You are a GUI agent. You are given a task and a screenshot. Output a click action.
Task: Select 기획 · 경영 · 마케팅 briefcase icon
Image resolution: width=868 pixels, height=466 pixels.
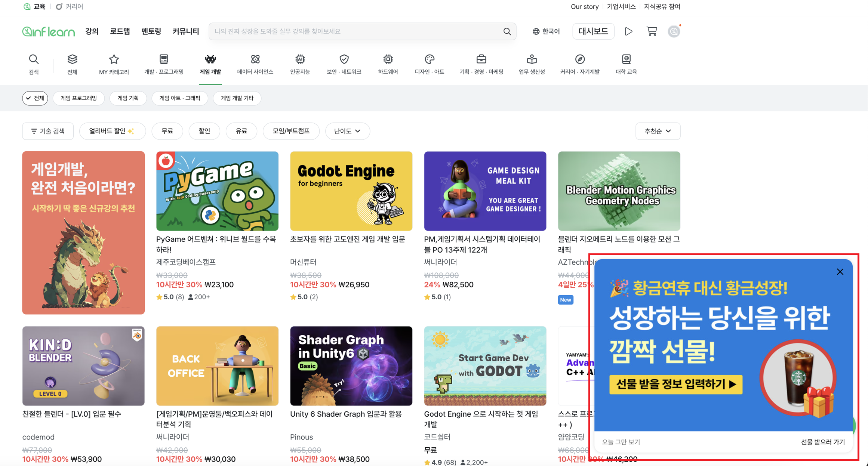point(481,59)
